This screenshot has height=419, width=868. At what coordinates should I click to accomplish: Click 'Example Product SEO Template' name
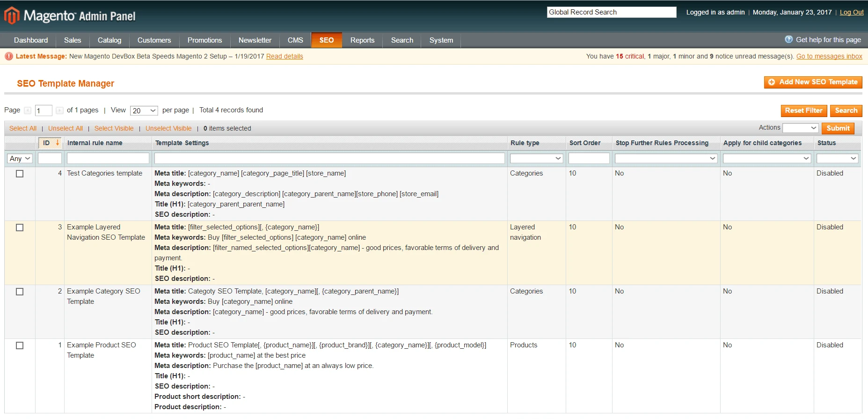(x=102, y=350)
